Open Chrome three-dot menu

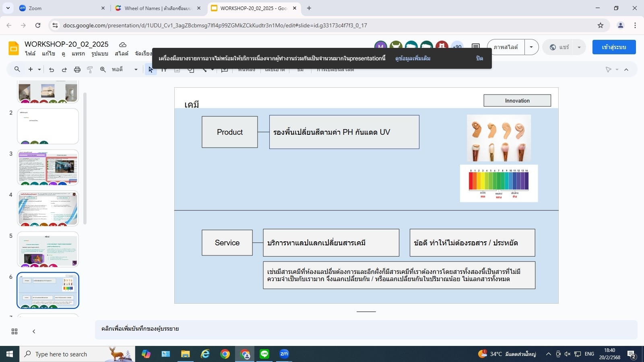tap(635, 25)
